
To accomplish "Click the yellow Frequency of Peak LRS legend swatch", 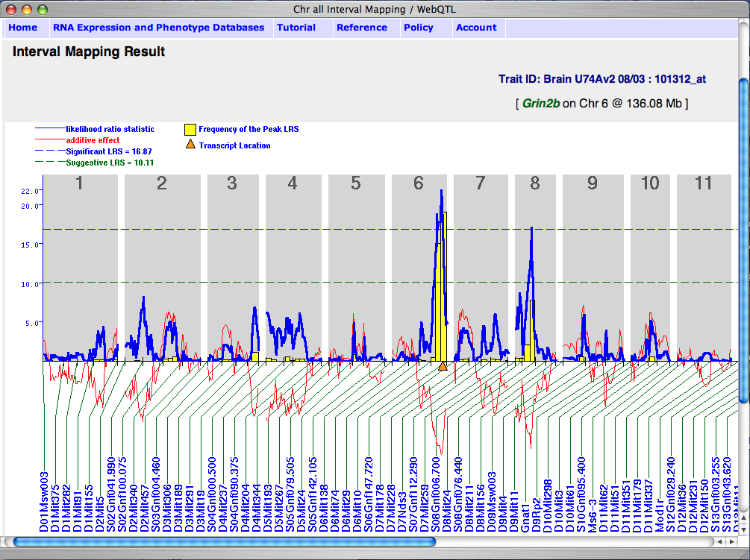I will [190, 130].
